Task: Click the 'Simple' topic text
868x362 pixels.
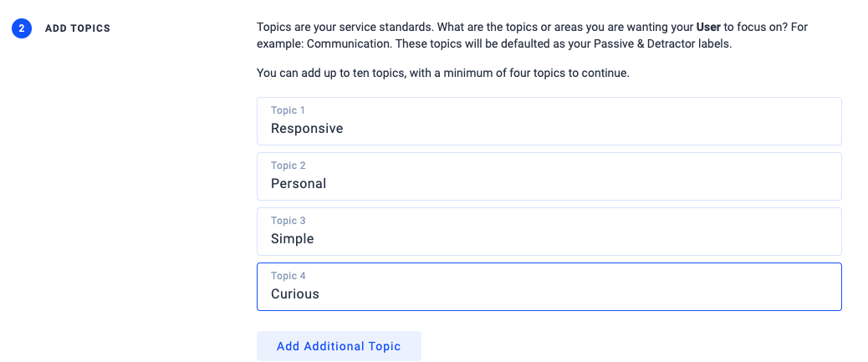Action: pyautogui.click(x=292, y=239)
